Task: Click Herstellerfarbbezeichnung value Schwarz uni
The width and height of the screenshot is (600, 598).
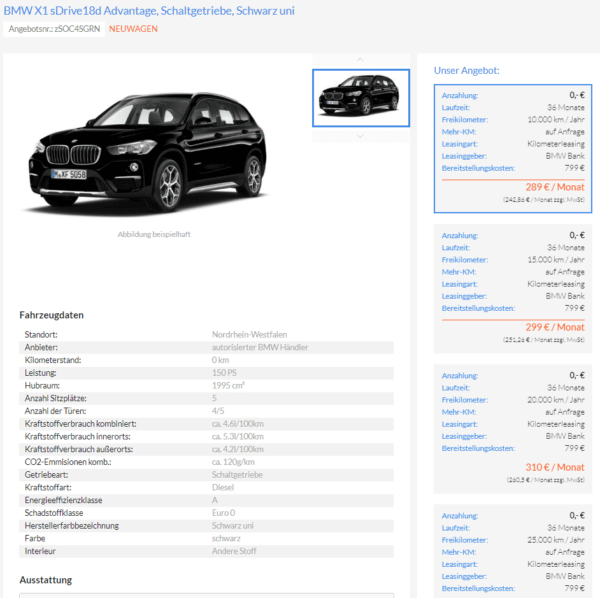Action: click(233, 526)
